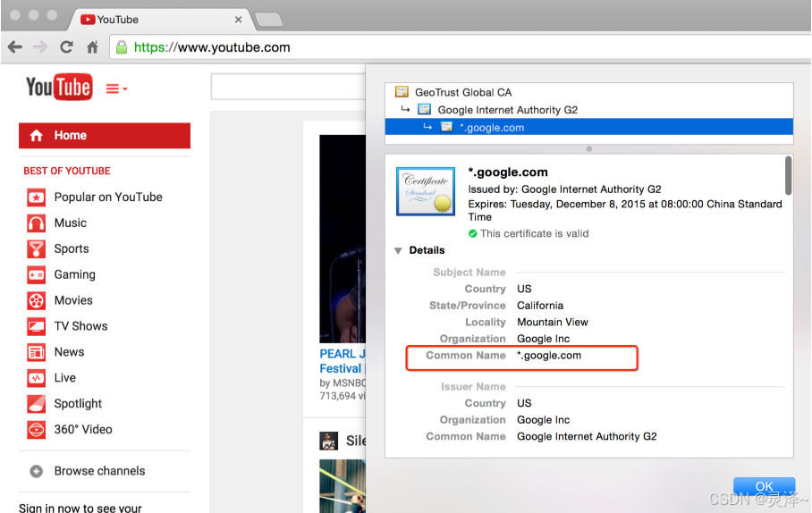812x513 pixels.
Task: Click the large Certificate Standard image
Action: tap(426, 191)
